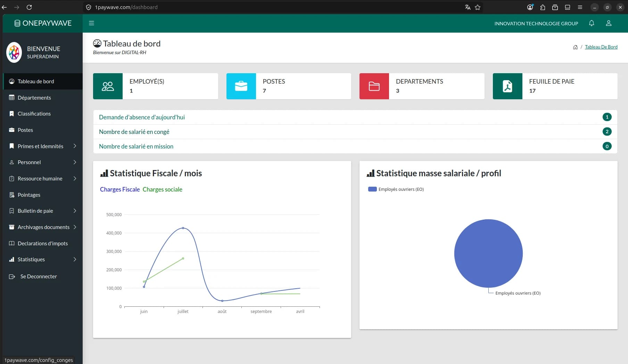Click the Tableau De Bord breadcrumb link

coord(601,47)
